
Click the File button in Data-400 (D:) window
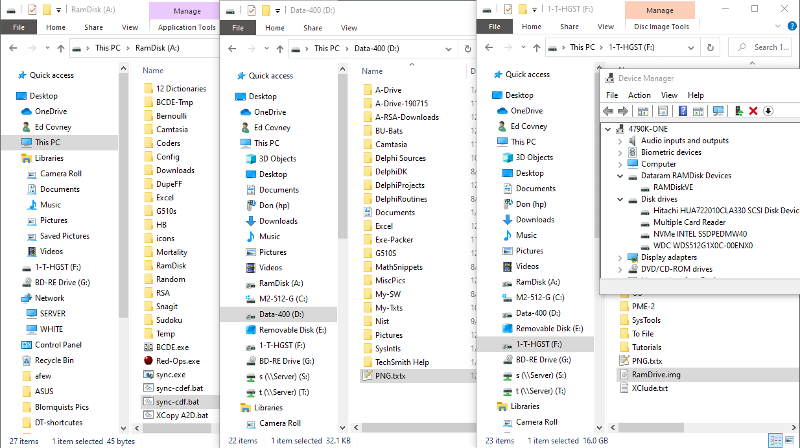238,28
